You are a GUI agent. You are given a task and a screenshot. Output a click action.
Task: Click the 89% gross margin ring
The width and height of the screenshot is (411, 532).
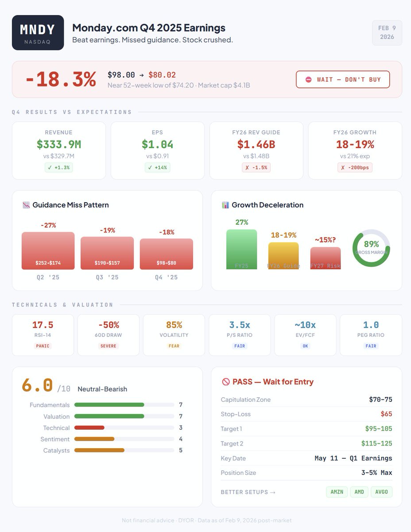[x=371, y=248]
